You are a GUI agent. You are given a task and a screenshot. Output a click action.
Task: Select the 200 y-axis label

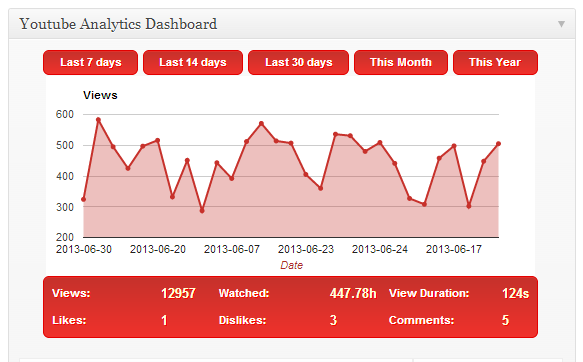pyautogui.click(x=65, y=237)
